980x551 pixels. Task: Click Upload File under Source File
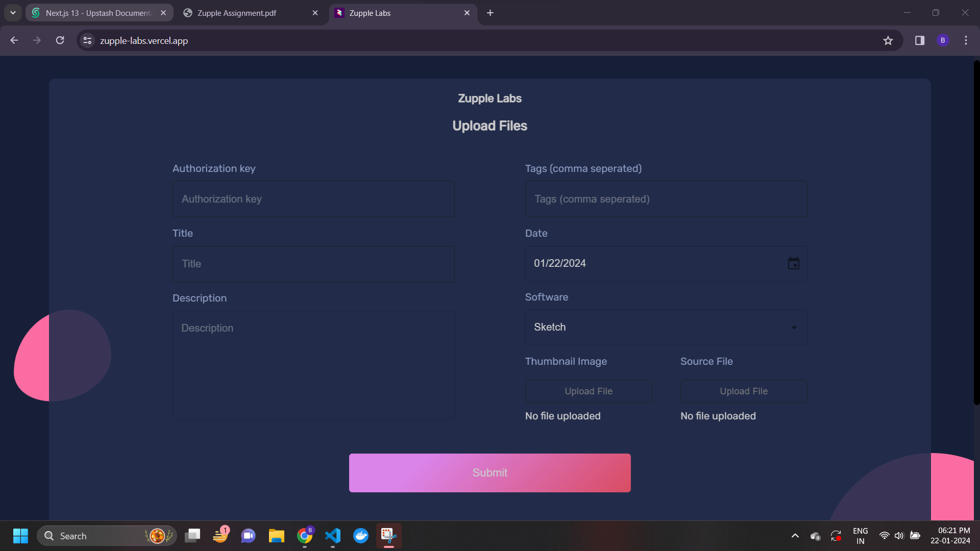[x=743, y=391]
